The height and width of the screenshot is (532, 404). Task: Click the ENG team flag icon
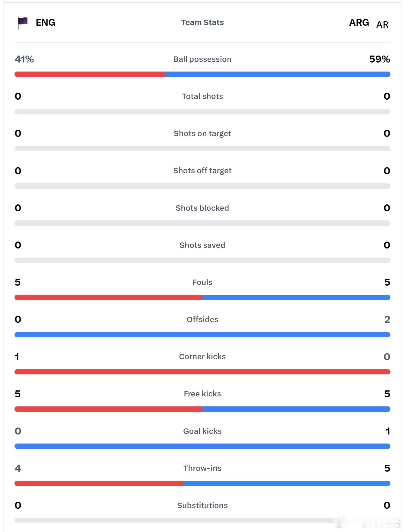23,23
